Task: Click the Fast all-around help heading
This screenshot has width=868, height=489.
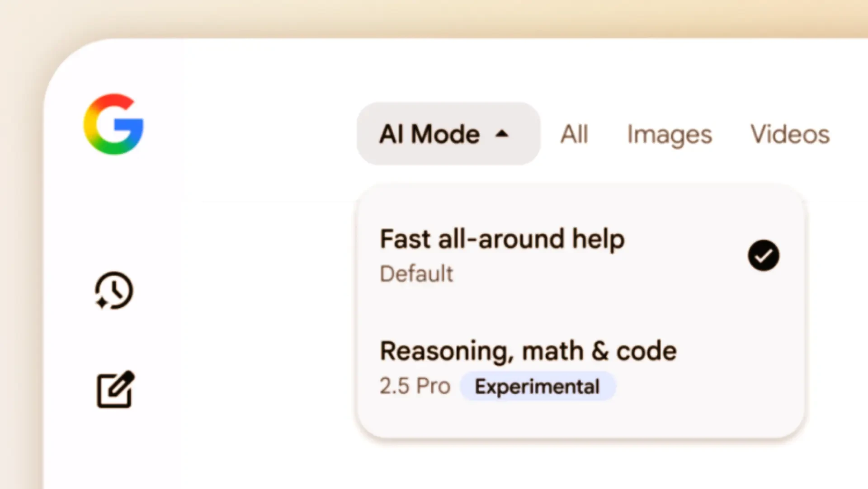Action: click(x=502, y=239)
